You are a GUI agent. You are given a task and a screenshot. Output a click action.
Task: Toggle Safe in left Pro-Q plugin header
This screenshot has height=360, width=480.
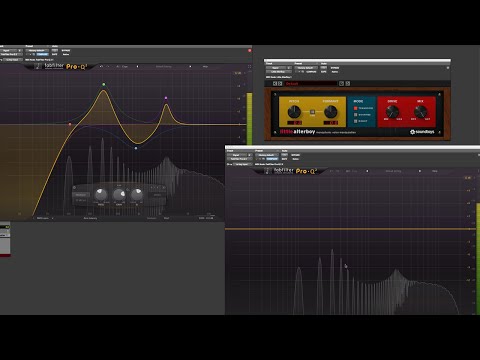[55, 54]
